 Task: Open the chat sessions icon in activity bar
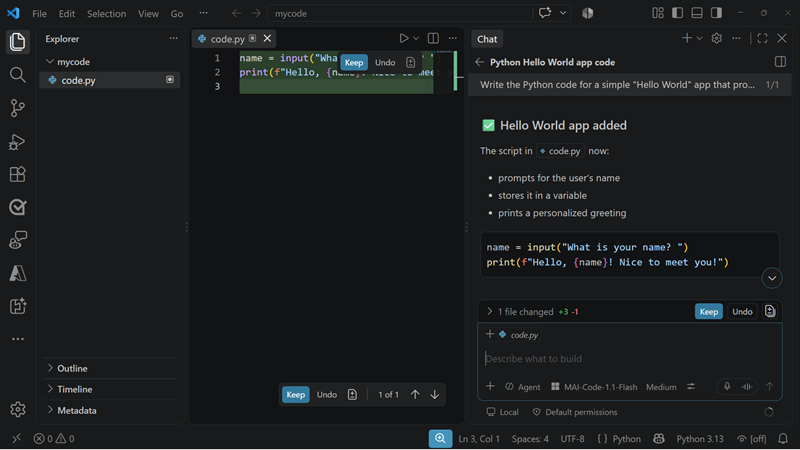pyautogui.click(x=17, y=240)
